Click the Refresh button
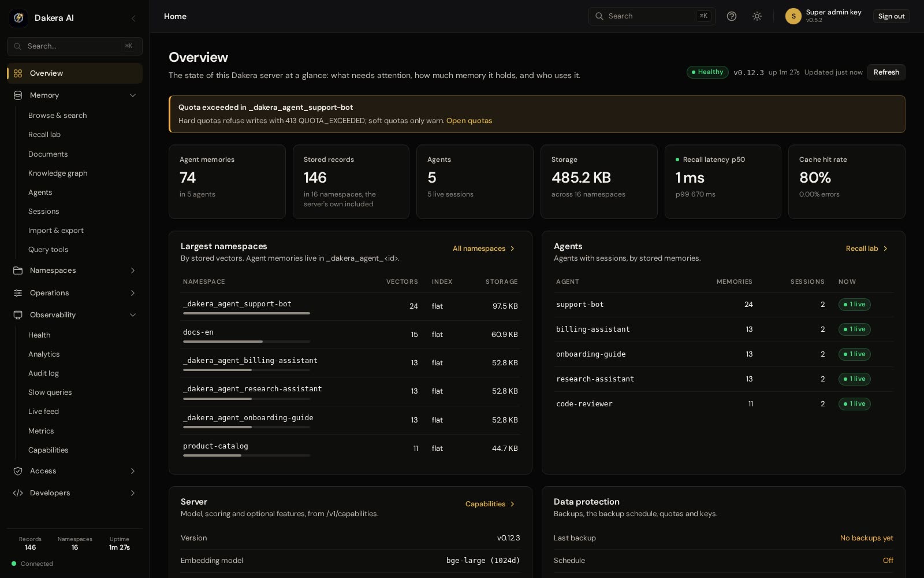 click(886, 72)
